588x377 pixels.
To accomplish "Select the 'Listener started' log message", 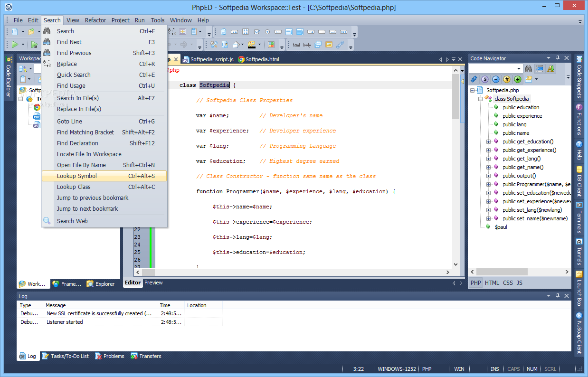I will 65,322.
